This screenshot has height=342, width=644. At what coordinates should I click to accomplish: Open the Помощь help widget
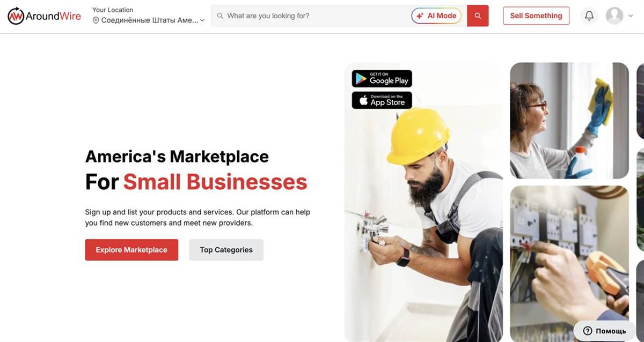coord(605,331)
